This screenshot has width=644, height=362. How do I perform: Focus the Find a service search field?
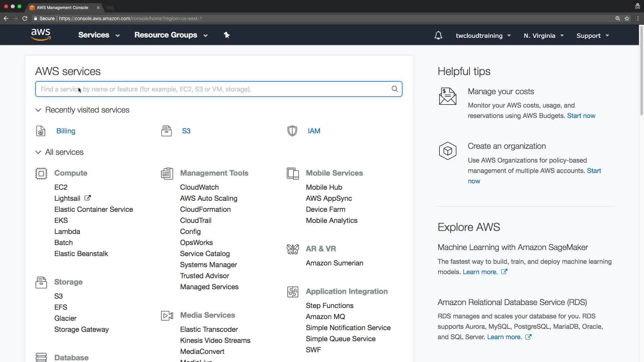pos(215,89)
